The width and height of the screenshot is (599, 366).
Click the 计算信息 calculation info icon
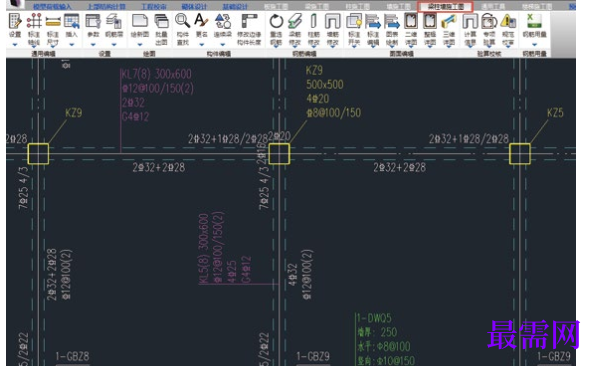point(470,21)
